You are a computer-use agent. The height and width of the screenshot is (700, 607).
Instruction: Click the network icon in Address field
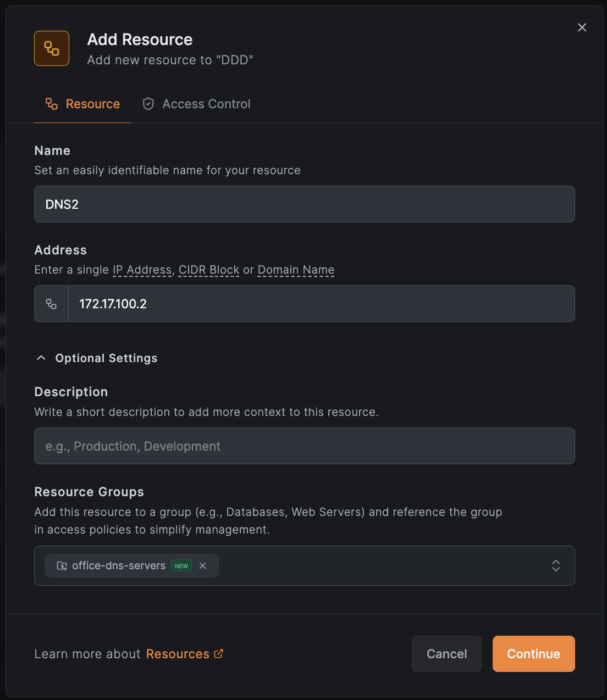tap(51, 304)
